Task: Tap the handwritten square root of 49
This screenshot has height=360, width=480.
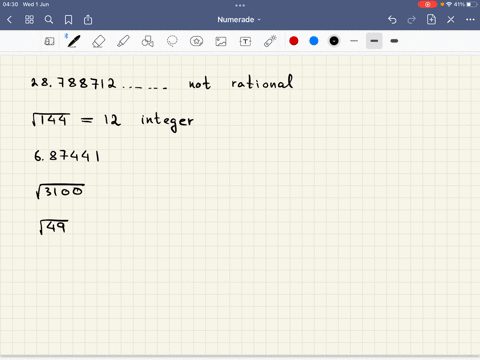Action: point(54,227)
